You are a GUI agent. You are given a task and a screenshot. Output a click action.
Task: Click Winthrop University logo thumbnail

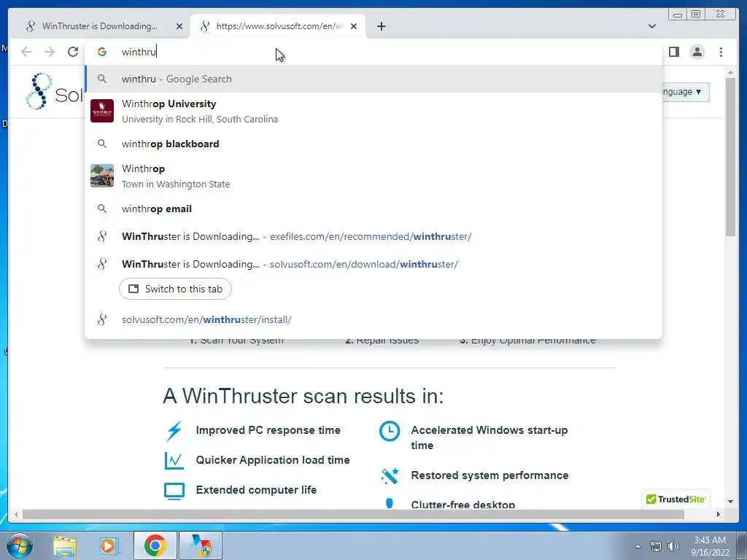point(102,111)
